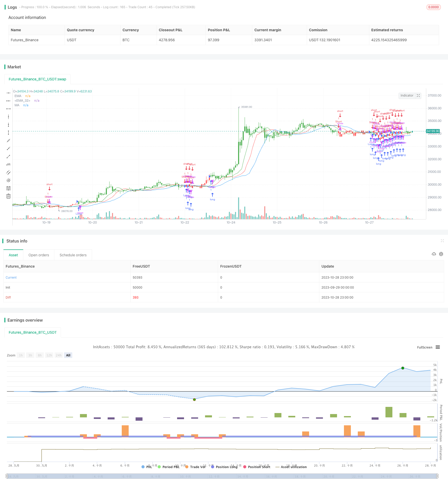
Task: Click the 34199.90 current price label
Action: pos(433,131)
